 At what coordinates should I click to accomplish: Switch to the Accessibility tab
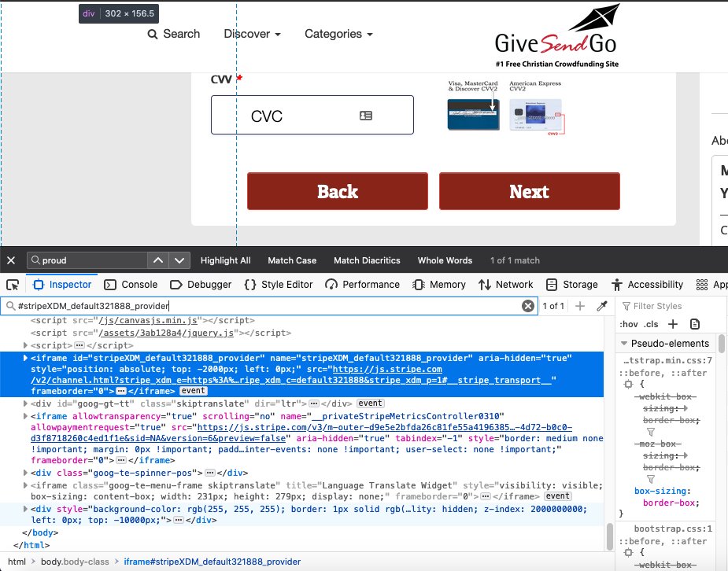647,285
